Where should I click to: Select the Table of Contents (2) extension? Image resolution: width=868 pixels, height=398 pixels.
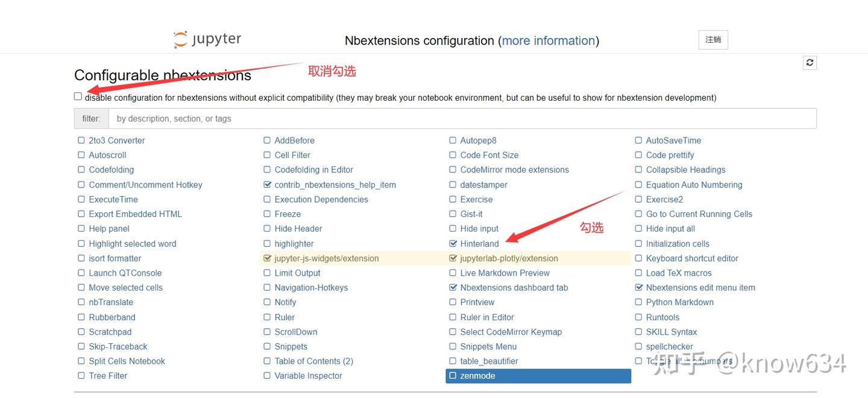pyautogui.click(x=313, y=361)
